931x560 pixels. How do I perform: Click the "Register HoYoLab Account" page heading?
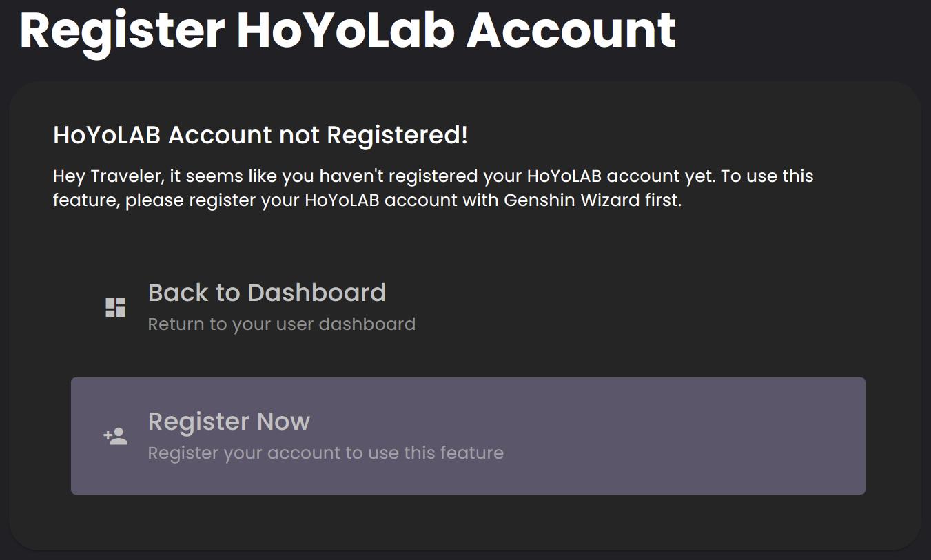coord(347,30)
